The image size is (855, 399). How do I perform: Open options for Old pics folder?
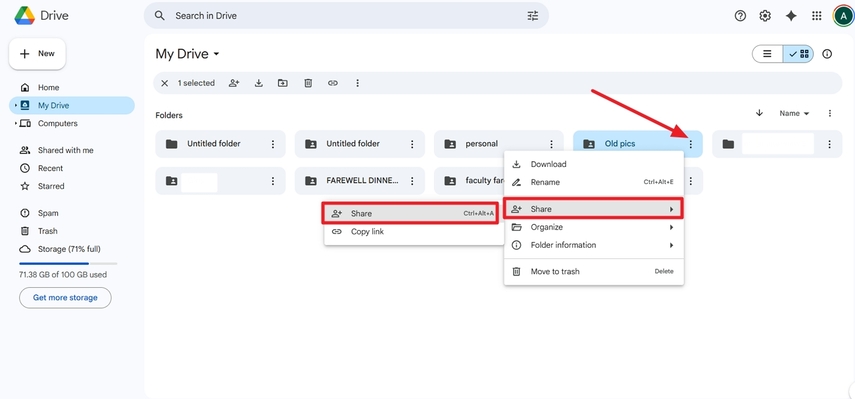pos(690,144)
